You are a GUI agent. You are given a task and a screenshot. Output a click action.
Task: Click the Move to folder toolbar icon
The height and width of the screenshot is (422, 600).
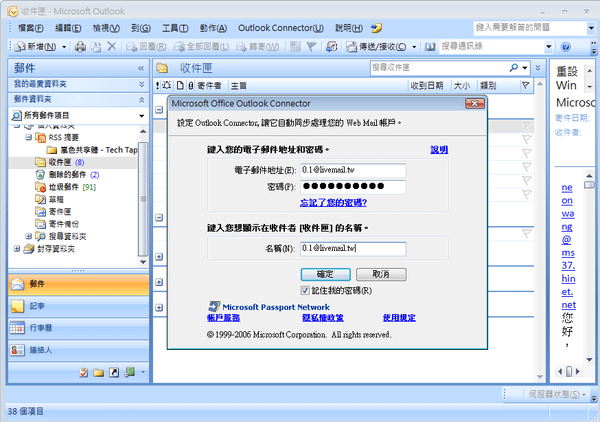96,47
